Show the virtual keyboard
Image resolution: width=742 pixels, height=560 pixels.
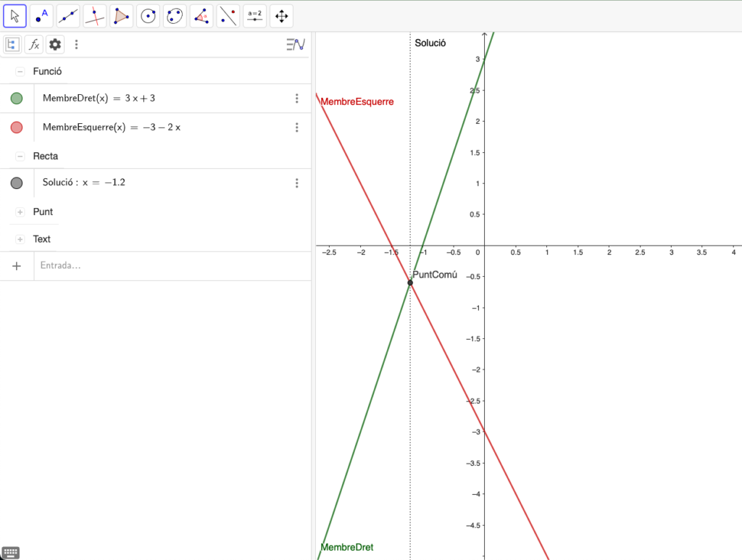point(10,553)
